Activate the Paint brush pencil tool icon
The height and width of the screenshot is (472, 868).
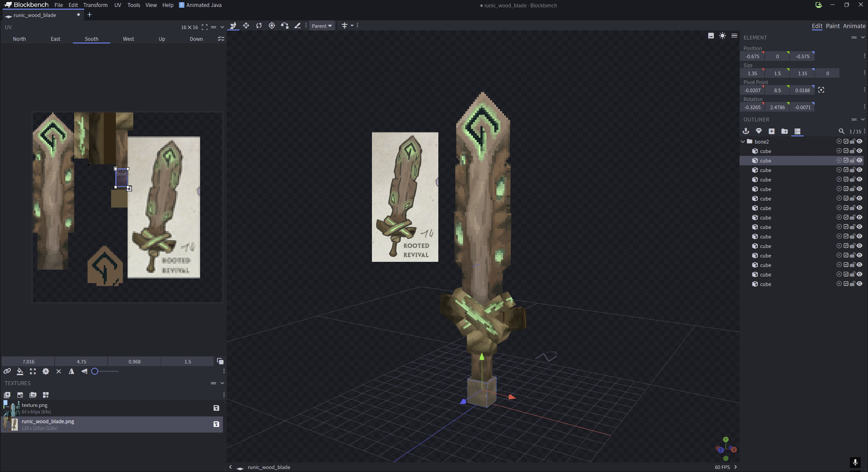coord(297,26)
